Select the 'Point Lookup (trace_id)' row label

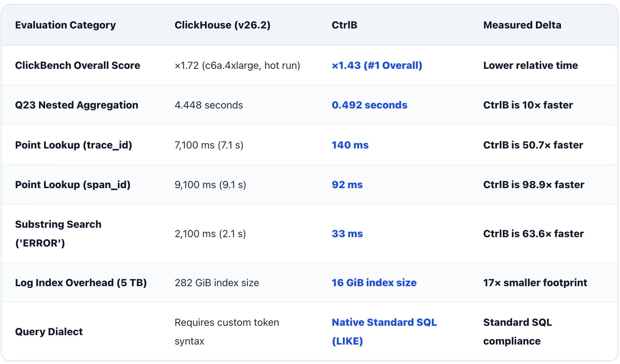click(74, 145)
